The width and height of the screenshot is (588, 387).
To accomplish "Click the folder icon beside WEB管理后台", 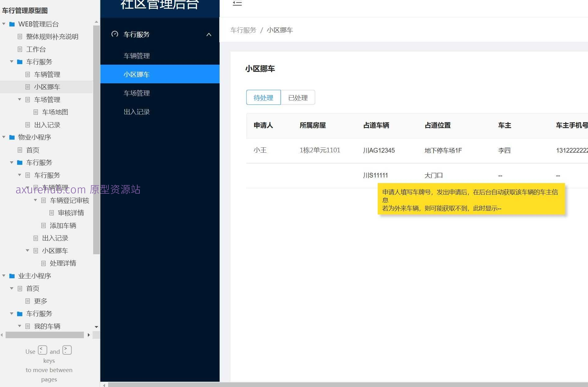I will pyautogui.click(x=12, y=24).
